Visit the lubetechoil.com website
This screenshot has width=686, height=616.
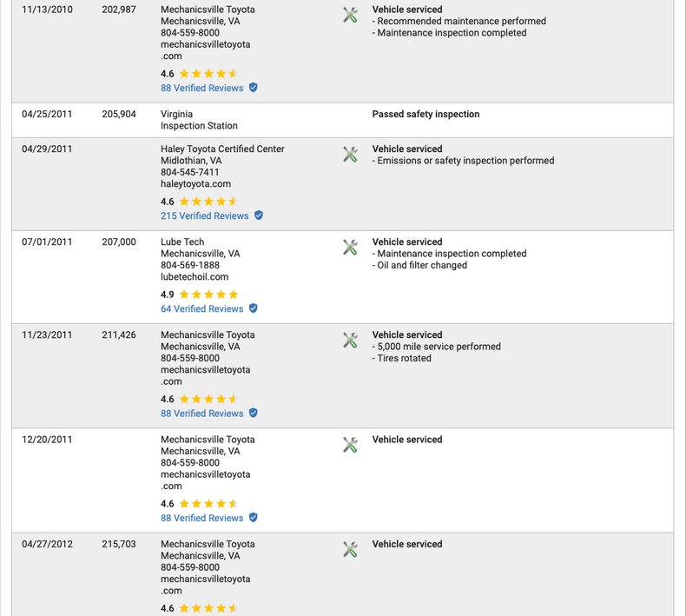[195, 277]
